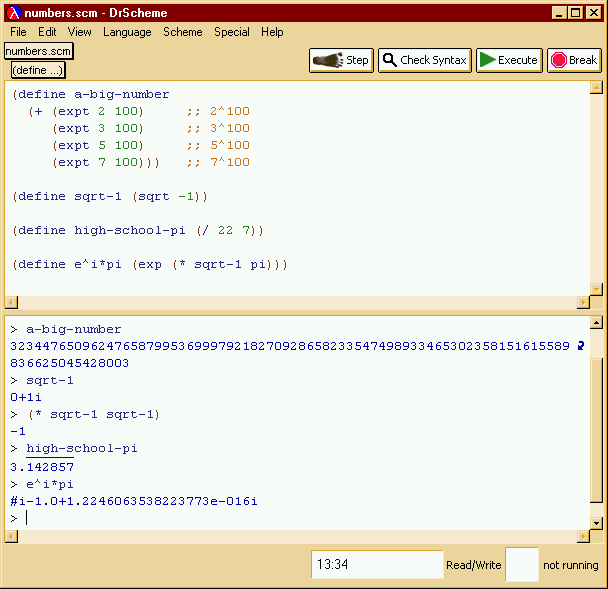Click the 'not running' status text
Screen dimensions: 608x589
570,565
